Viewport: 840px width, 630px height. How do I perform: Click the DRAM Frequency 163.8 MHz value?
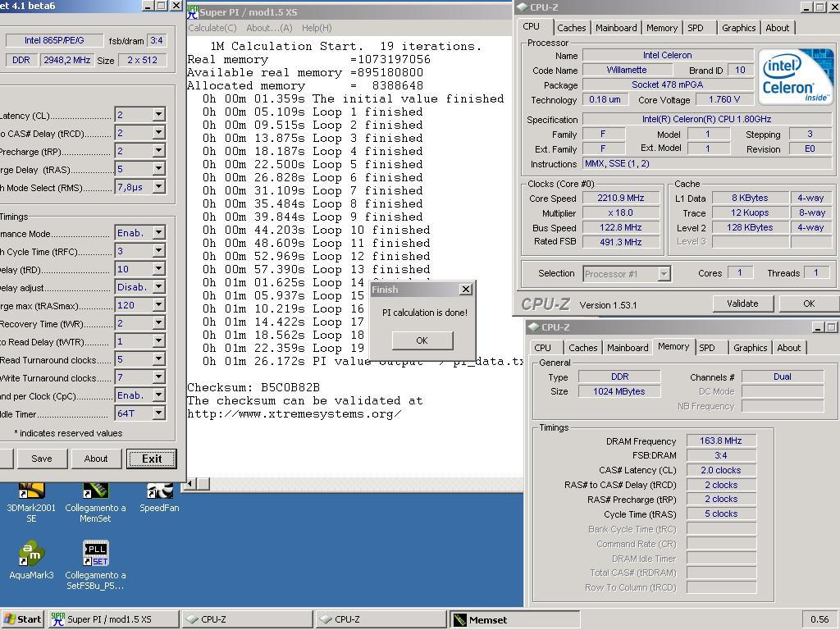tap(721, 441)
